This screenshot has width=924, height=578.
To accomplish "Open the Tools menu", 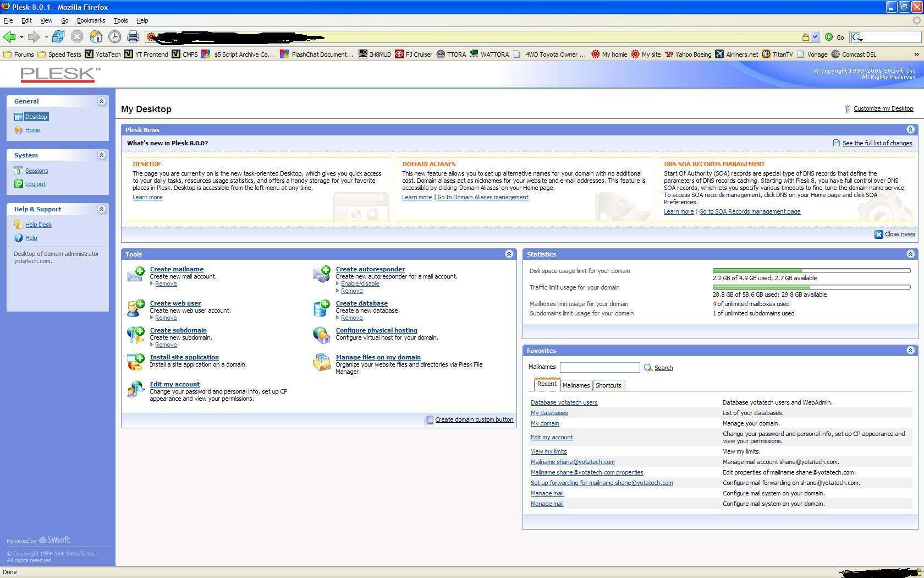I will point(120,20).
